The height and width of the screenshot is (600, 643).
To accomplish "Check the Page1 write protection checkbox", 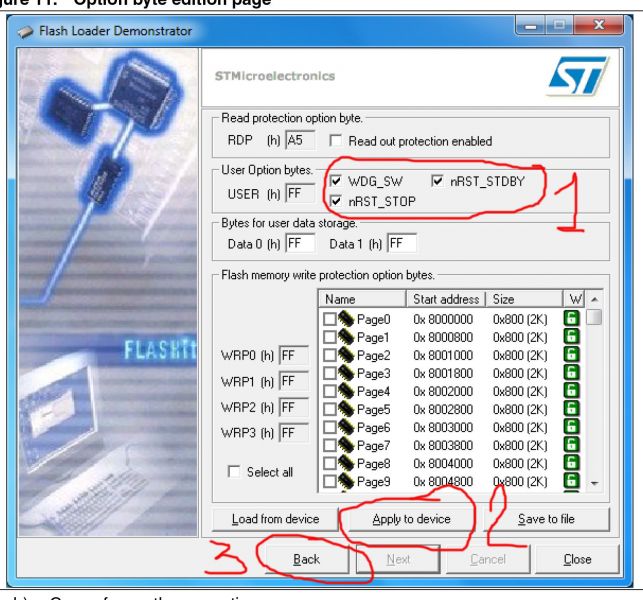I will click(330, 337).
